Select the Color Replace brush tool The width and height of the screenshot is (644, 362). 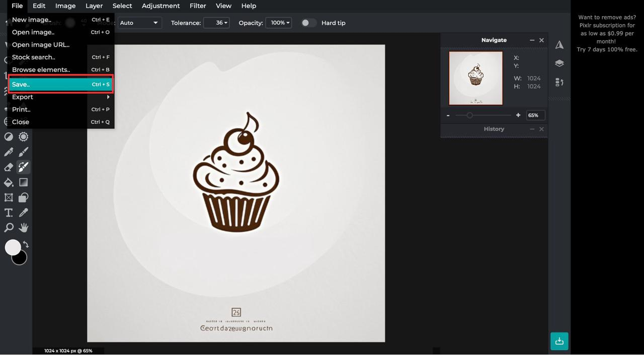point(23,167)
